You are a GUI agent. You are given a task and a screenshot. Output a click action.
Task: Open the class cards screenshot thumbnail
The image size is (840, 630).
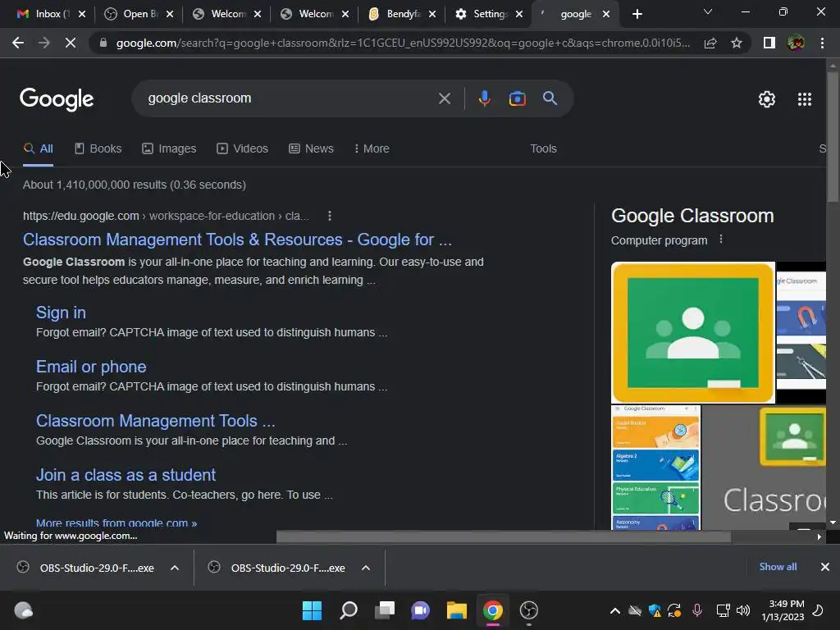655,468
